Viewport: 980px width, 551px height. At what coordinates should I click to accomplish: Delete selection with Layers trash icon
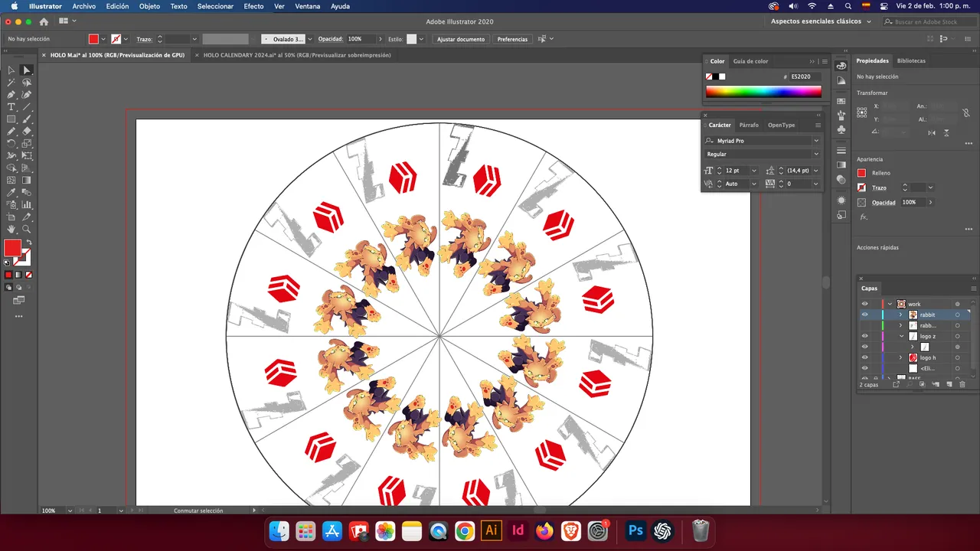962,384
